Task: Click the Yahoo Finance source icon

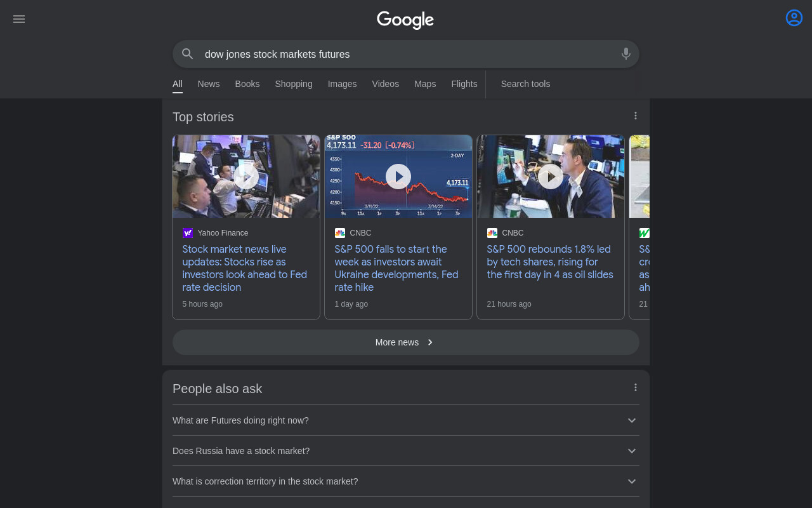Action: click(x=188, y=233)
